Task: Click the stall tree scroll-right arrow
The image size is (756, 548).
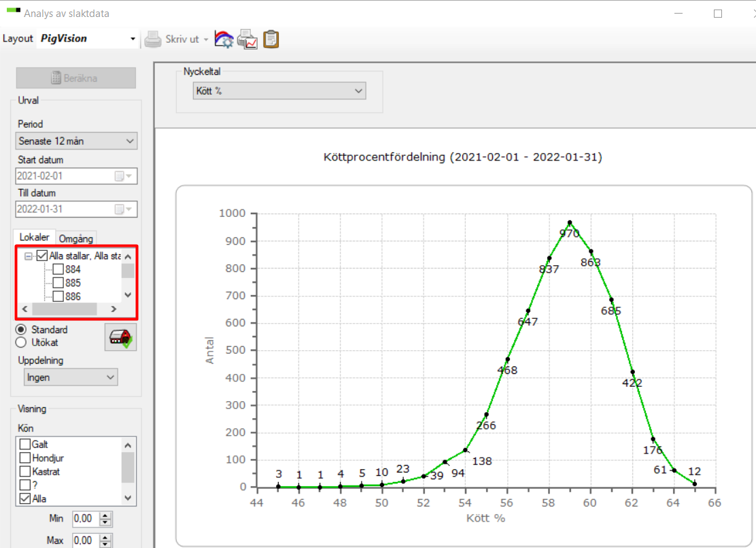Action: tap(114, 309)
